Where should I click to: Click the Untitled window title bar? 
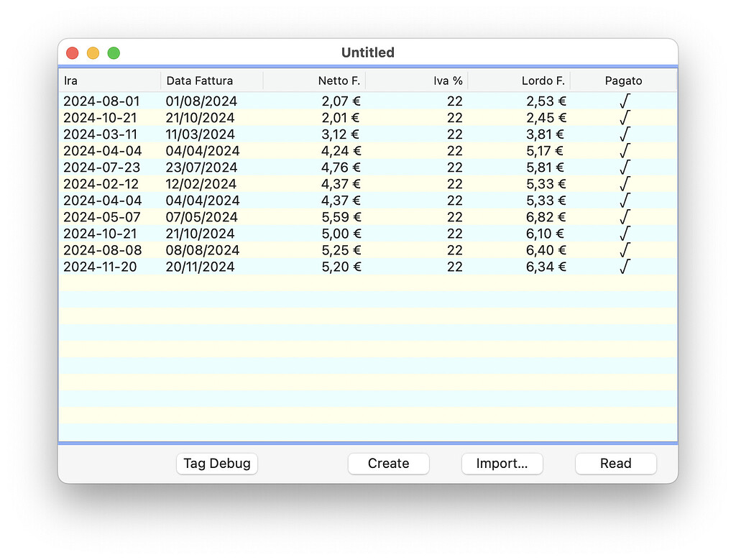coord(367,52)
